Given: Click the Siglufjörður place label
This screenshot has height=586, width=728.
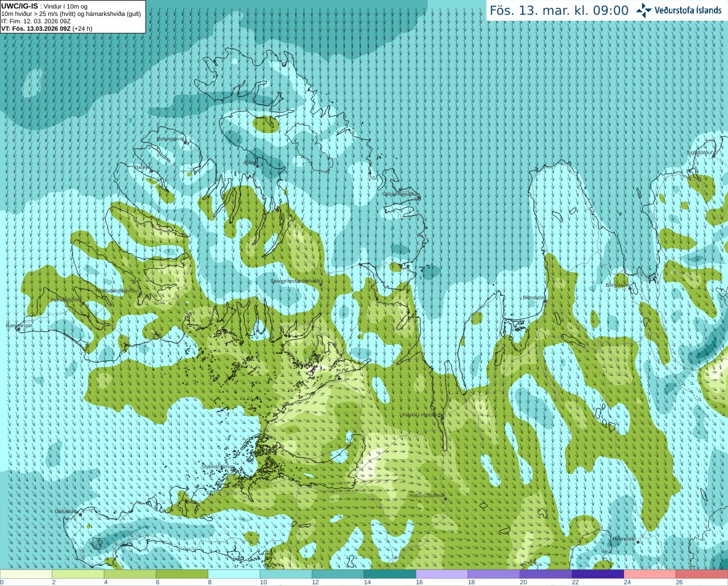Looking at the screenshot, I should pos(700,152).
